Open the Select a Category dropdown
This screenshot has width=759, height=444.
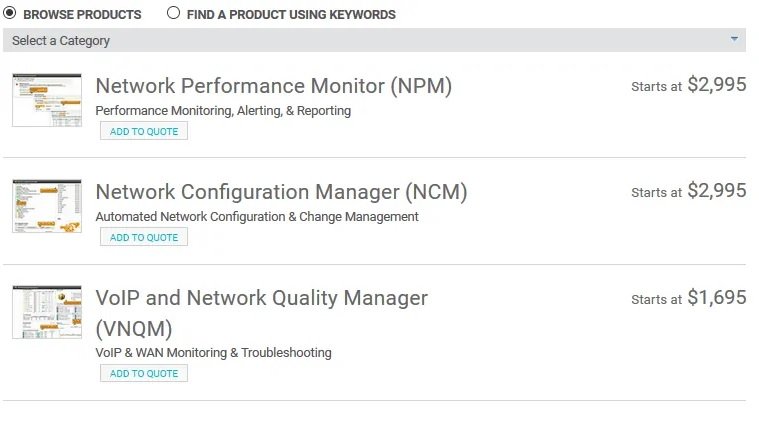pyautogui.click(x=374, y=40)
